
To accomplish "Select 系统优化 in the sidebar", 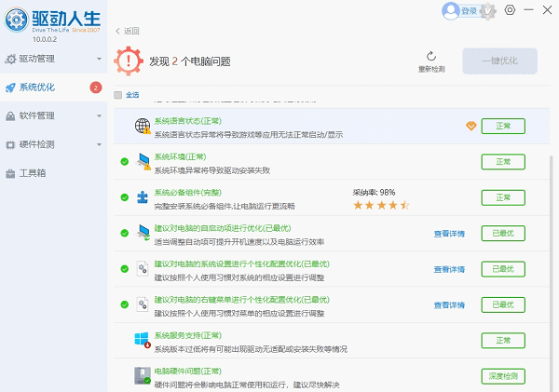I will (x=53, y=88).
